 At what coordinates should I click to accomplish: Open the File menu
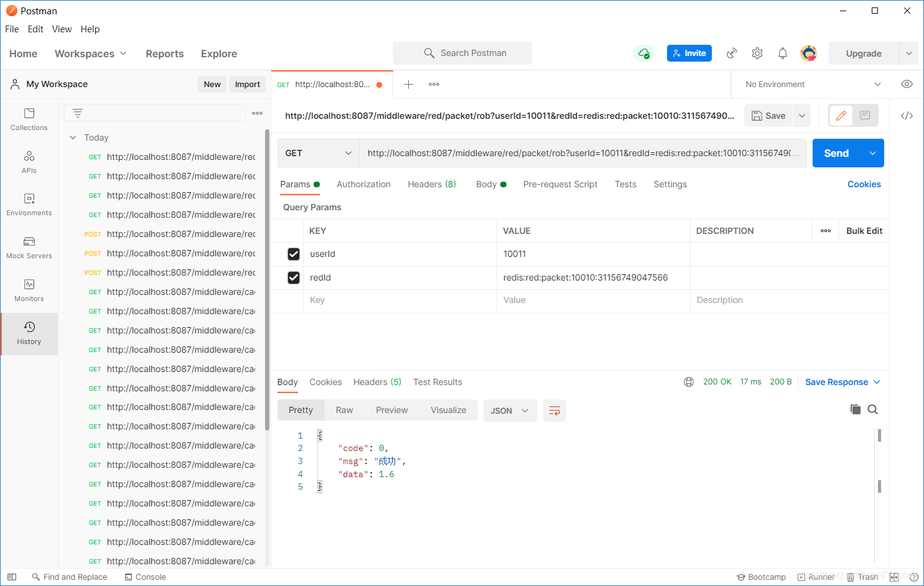(x=12, y=29)
